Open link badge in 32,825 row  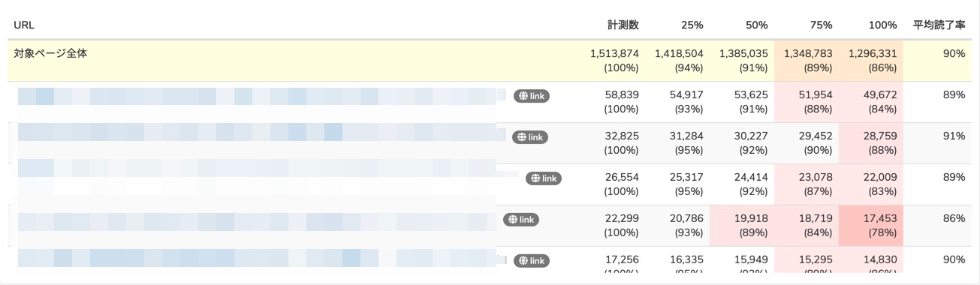tap(530, 137)
